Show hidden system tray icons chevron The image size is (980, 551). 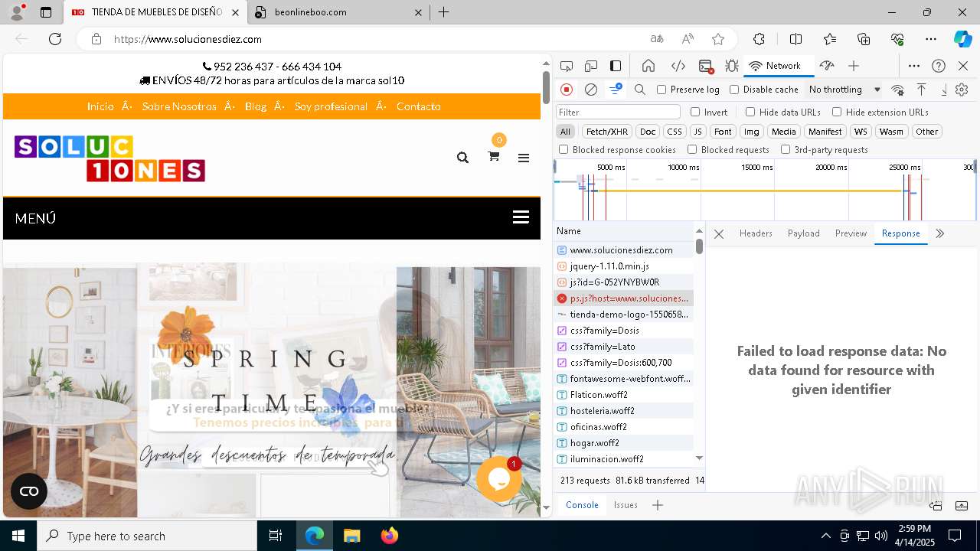pos(825,536)
